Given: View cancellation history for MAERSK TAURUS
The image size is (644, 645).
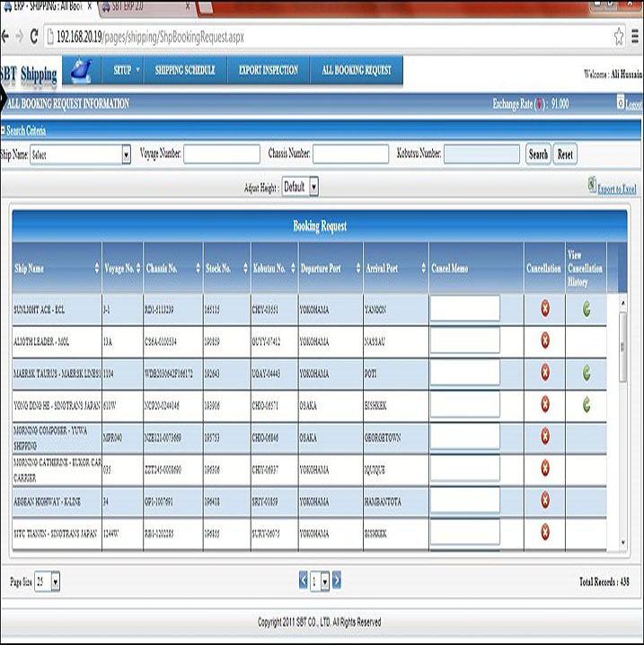Looking at the screenshot, I should pyautogui.click(x=587, y=373).
